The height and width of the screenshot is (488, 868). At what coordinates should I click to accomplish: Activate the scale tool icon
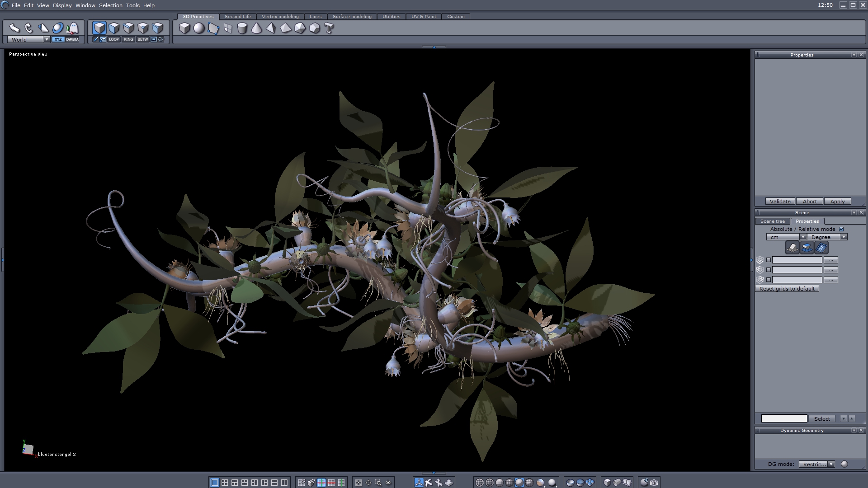coord(43,28)
